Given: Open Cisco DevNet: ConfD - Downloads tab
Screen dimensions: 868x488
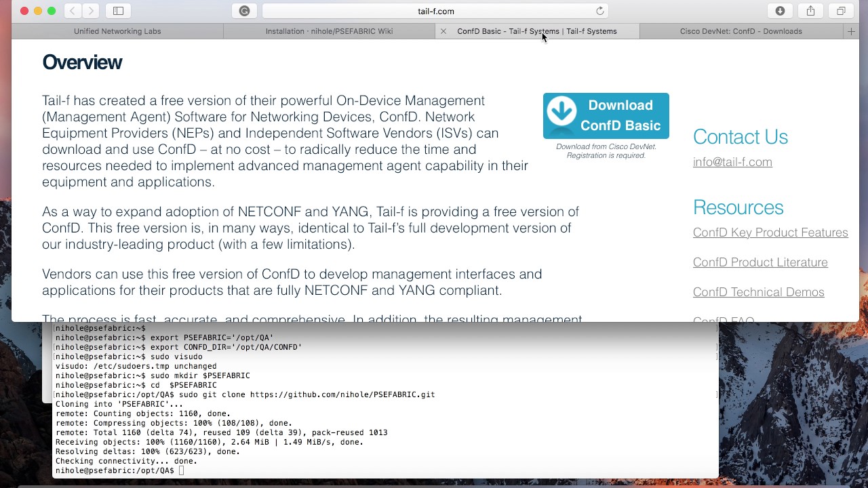Looking at the screenshot, I should [x=741, y=31].
